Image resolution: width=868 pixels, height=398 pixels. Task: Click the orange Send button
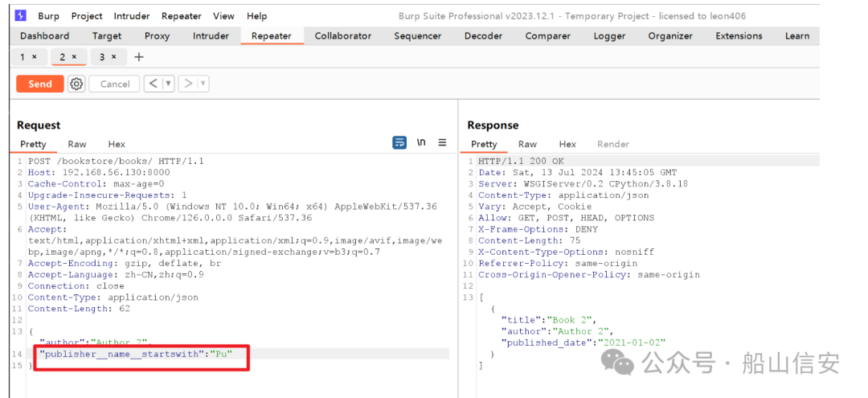coord(40,84)
